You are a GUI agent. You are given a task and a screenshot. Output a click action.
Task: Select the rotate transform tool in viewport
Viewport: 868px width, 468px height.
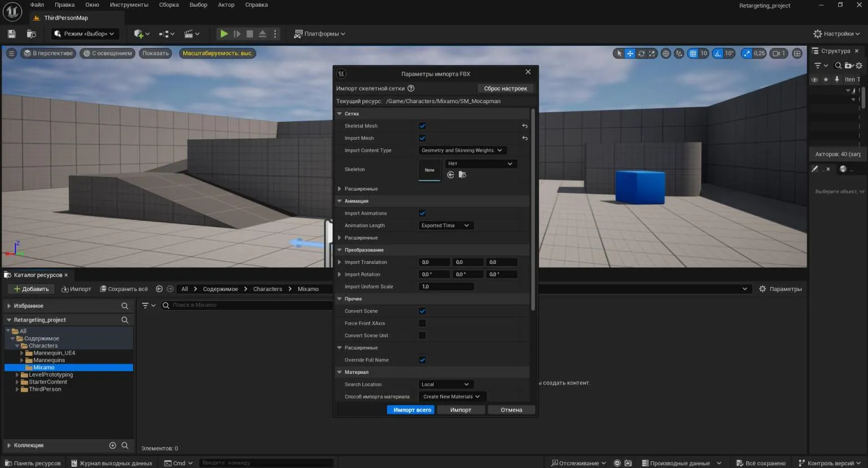pyautogui.click(x=641, y=54)
